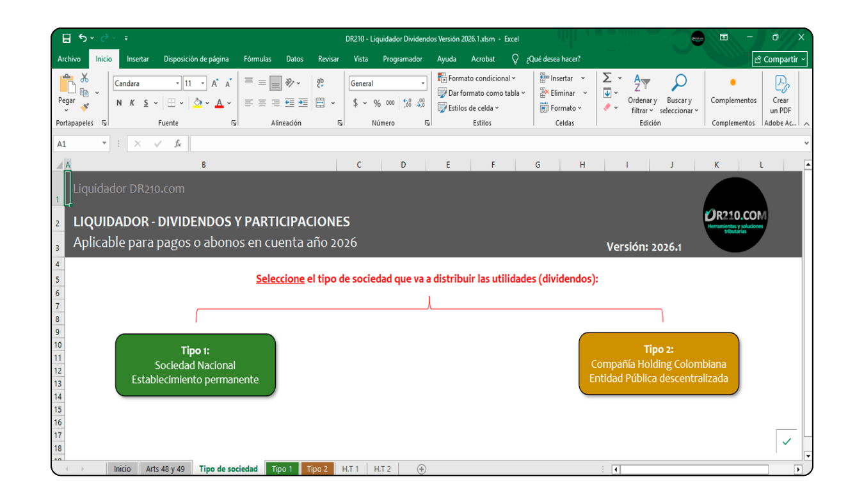Viewport: 864px width, 504px height.
Task: Open the Fórmulas ribbon tab
Action: (x=257, y=59)
